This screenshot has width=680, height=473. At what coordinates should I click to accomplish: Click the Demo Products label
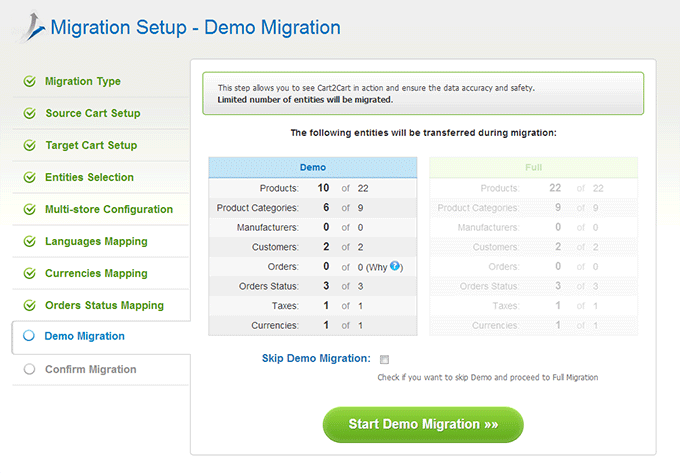(x=279, y=188)
